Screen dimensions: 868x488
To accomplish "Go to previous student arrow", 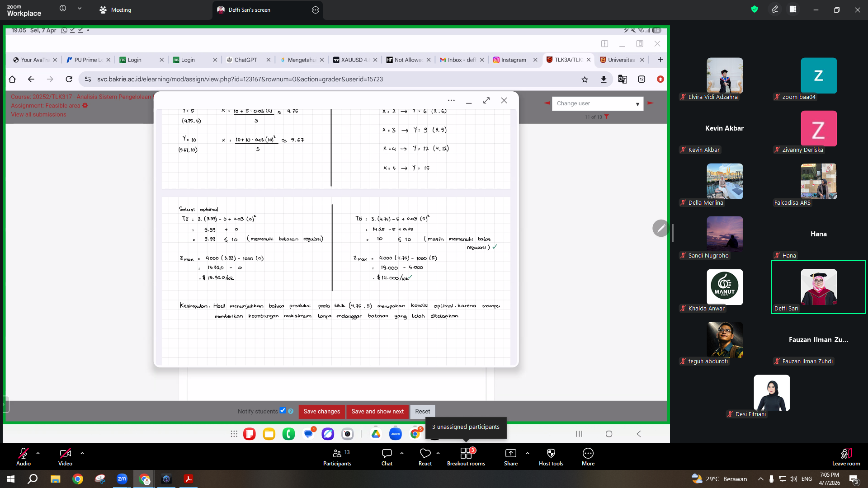I will click(547, 103).
